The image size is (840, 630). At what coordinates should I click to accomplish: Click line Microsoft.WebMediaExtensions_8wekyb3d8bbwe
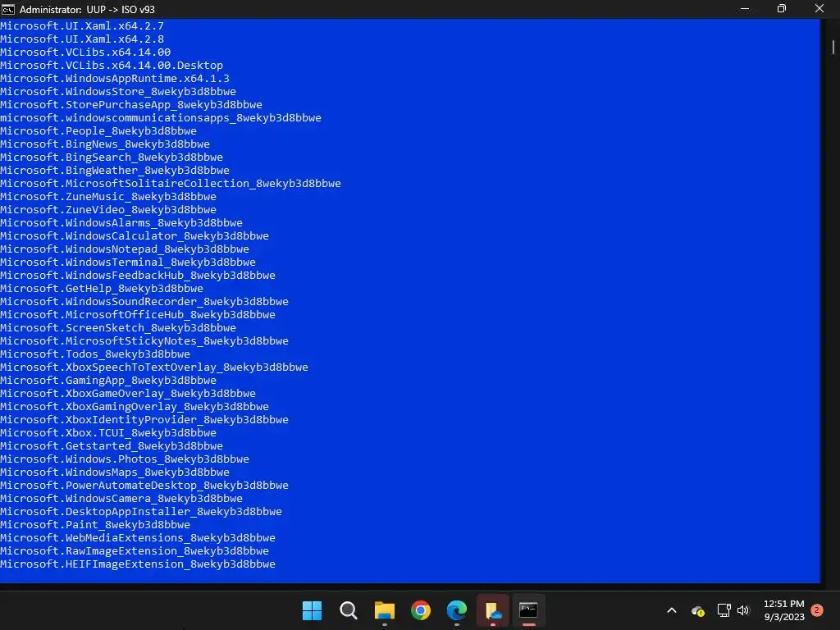[x=138, y=538]
